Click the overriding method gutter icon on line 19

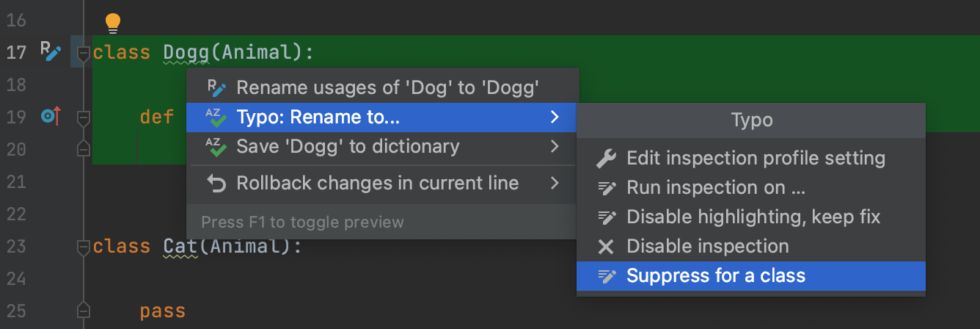click(x=50, y=116)
